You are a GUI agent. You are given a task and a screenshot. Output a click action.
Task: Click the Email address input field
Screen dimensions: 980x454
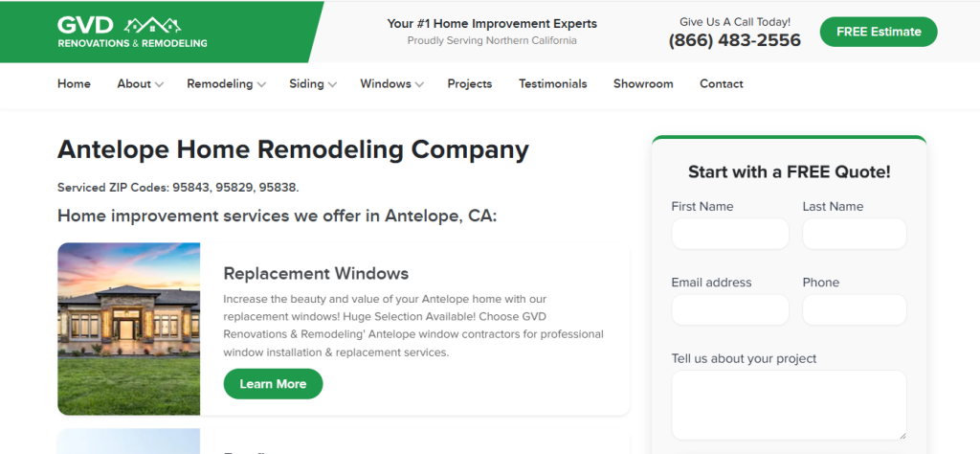730,309
